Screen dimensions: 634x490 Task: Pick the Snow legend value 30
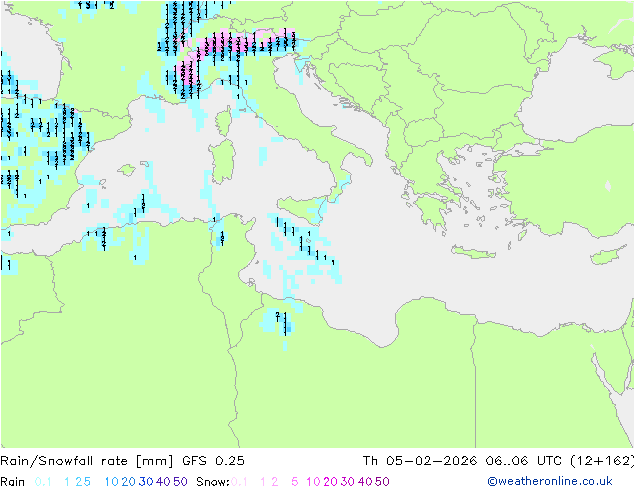(348, 482)
